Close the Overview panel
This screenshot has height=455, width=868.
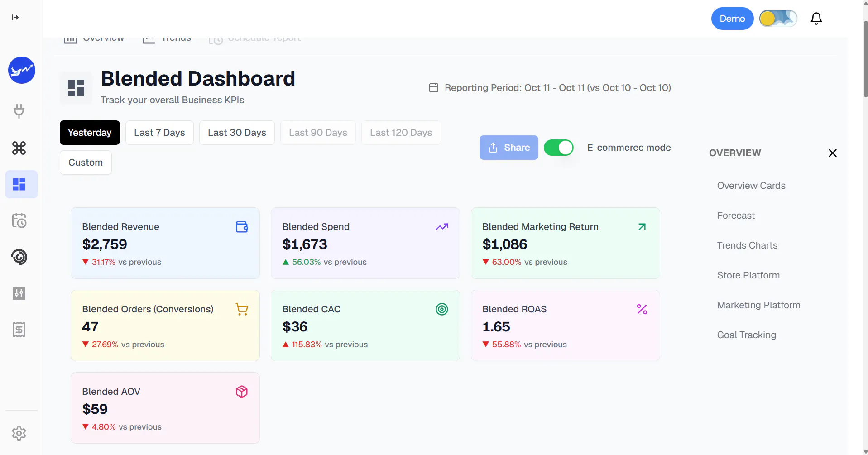(832, 153)
